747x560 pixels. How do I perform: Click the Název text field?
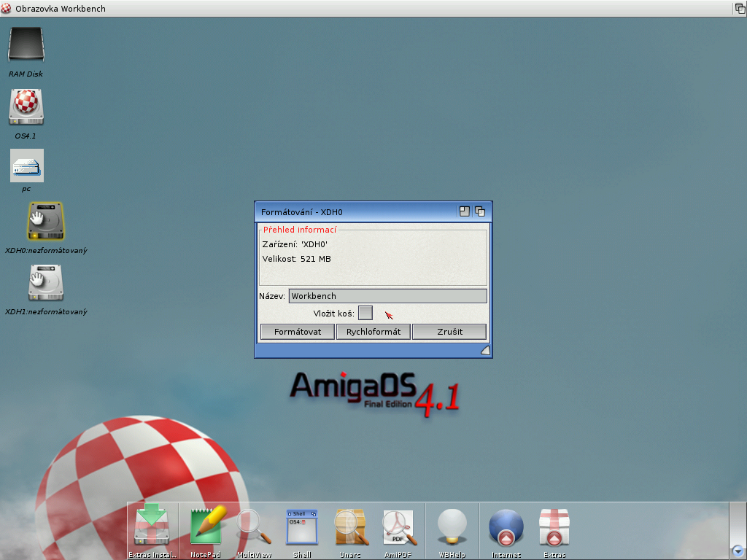pyautogui.click(x=387, y=296)
